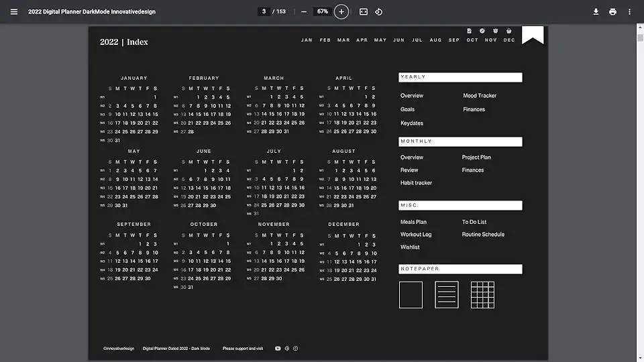Go to the AUG month tab

(x=435, y=40)
